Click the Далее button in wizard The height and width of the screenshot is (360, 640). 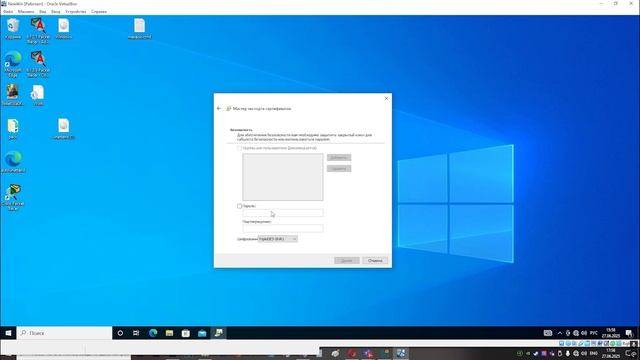click(x=347, y=260)
